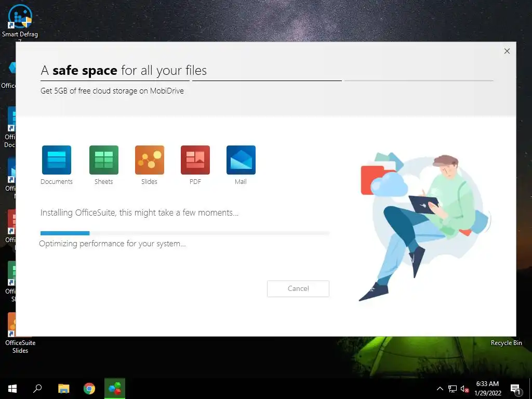
Task: Click the muted volume tray icon
Action: tap(465, 389)
